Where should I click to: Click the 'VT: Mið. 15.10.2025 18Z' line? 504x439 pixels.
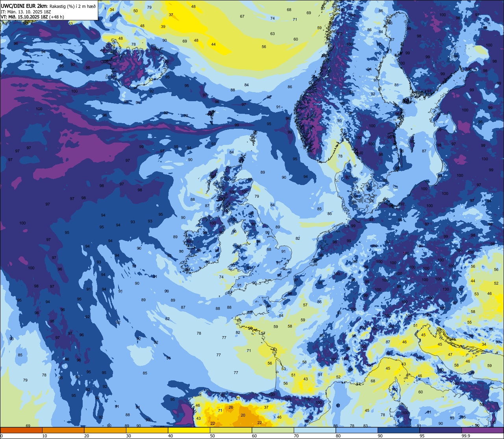[24, 17]
